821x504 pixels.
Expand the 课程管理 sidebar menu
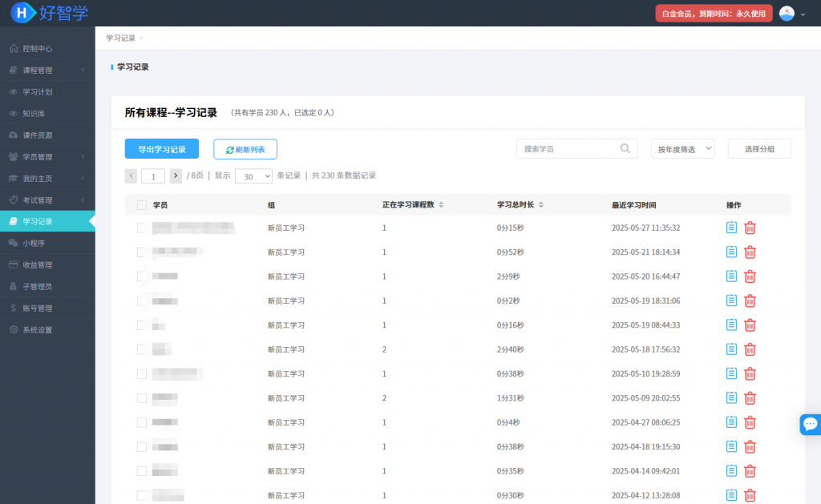tap(47, 71)
